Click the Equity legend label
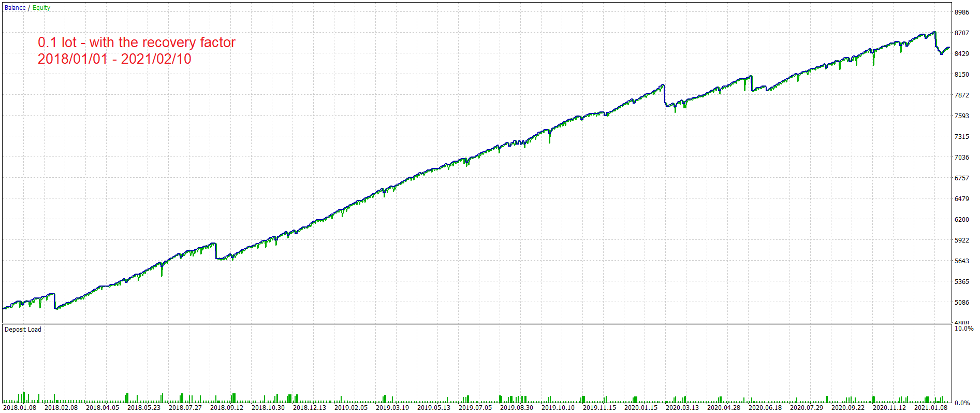980x413 pixels. pyautogui.click(x=41, y=8)
